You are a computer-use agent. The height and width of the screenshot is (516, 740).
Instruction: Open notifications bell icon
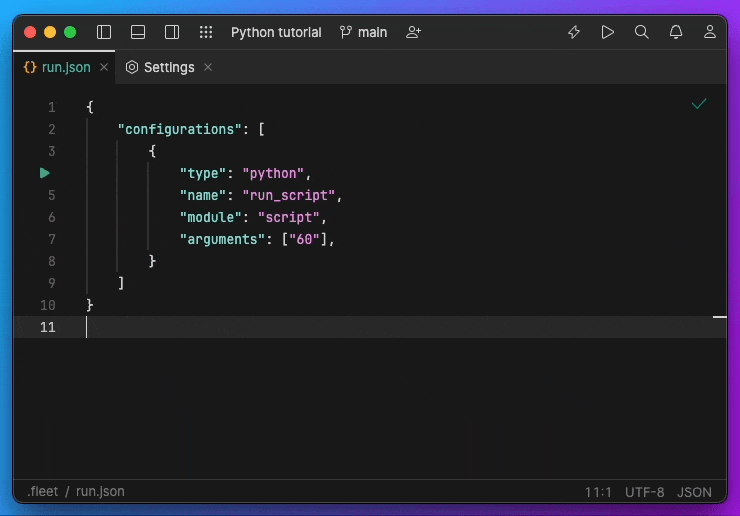tap(676, 32)
